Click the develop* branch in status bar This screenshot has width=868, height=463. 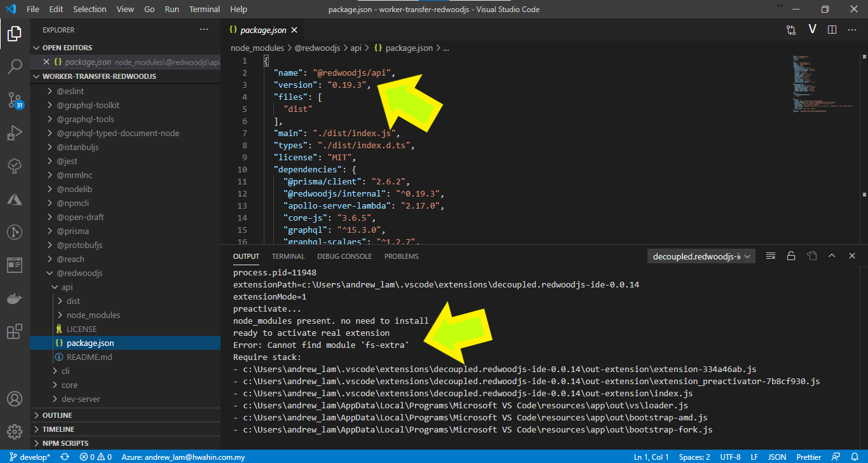pyautogui.click(x=31, y=457)
